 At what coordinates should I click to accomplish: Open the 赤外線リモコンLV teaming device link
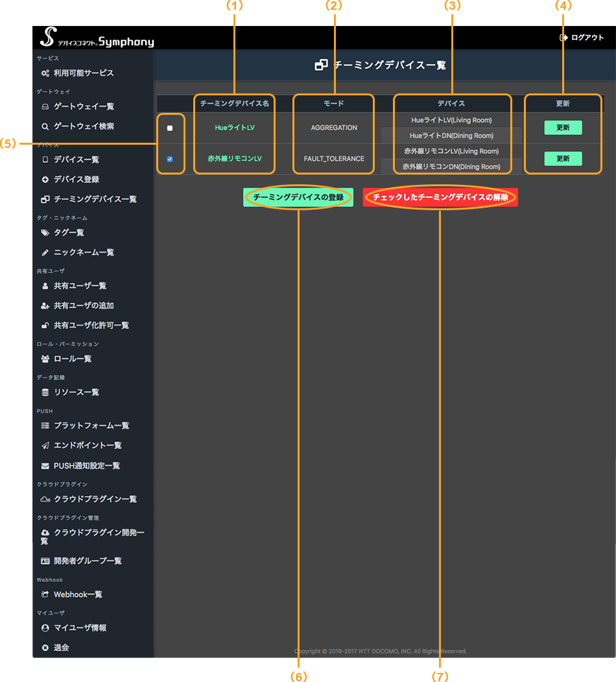pyautogui.click(x=235, y=159)
